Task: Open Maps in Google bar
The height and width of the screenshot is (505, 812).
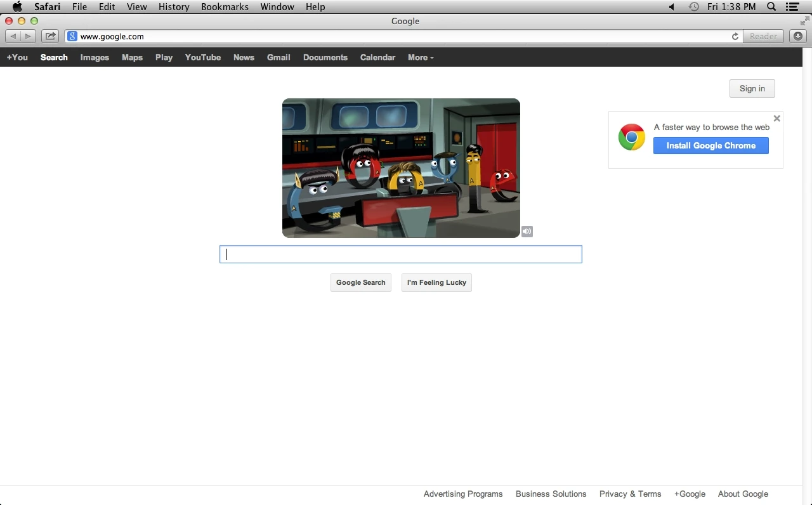Action: pos(132,57)
